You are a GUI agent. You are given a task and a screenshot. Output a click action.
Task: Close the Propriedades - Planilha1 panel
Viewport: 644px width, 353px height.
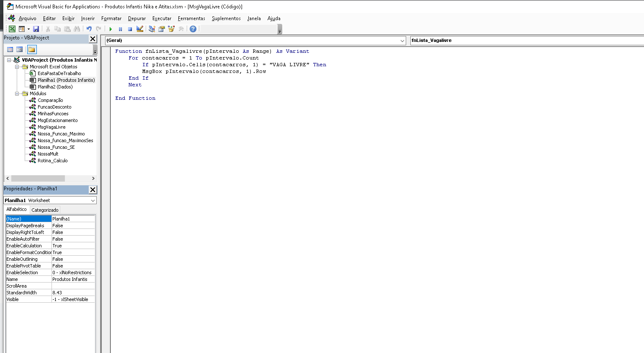93,190
